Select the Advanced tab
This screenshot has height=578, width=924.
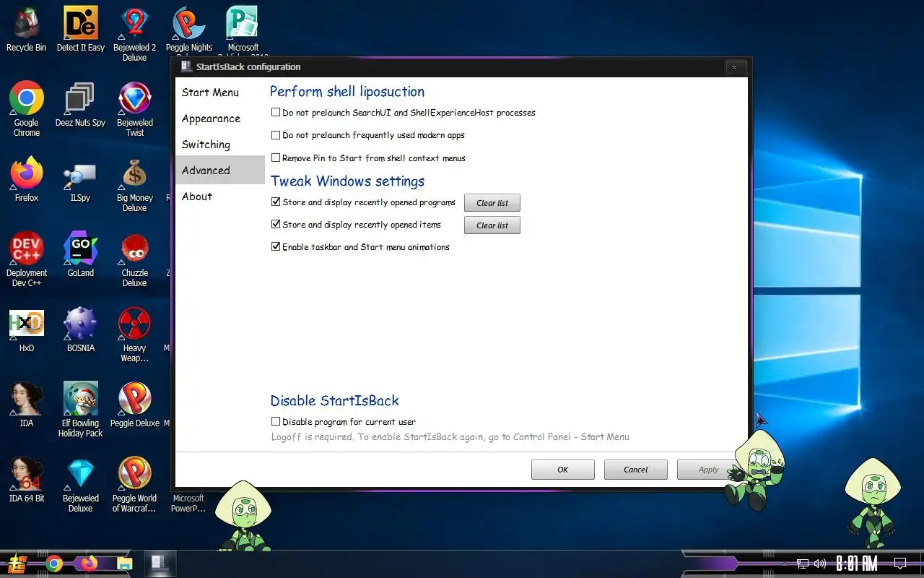point(220,171)
